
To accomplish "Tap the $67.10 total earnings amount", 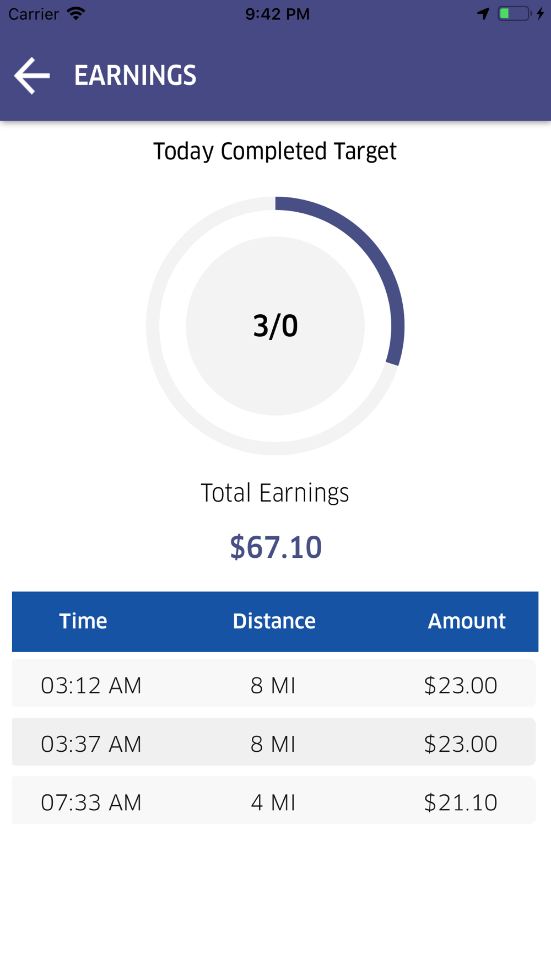I will pyautogui.click(x=275, y=547).
